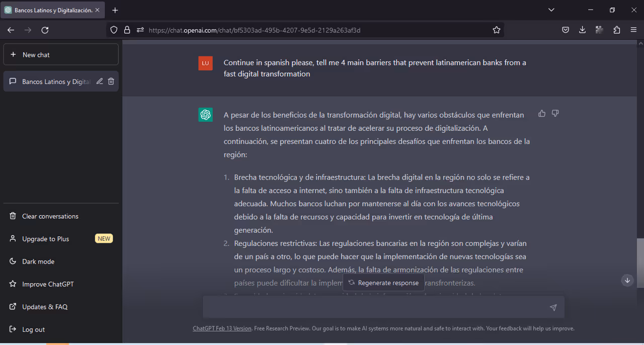Click Log out
This screenshot has height=345, width=644.
(x=61, y=329)
